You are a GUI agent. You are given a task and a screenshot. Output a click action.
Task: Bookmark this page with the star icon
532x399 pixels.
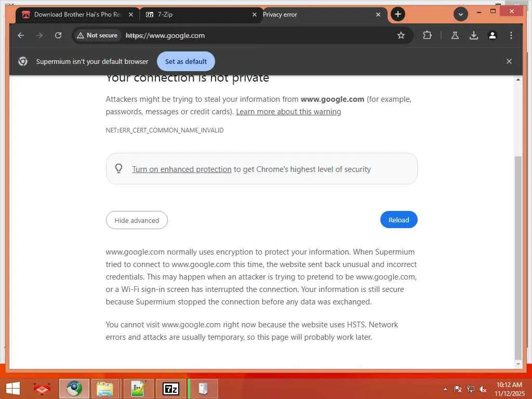pyautogui.click(x=401, y=35)
